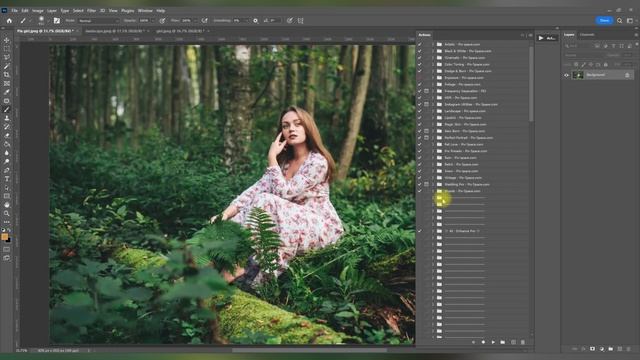Create new action in Actions panel

point(513,342)
